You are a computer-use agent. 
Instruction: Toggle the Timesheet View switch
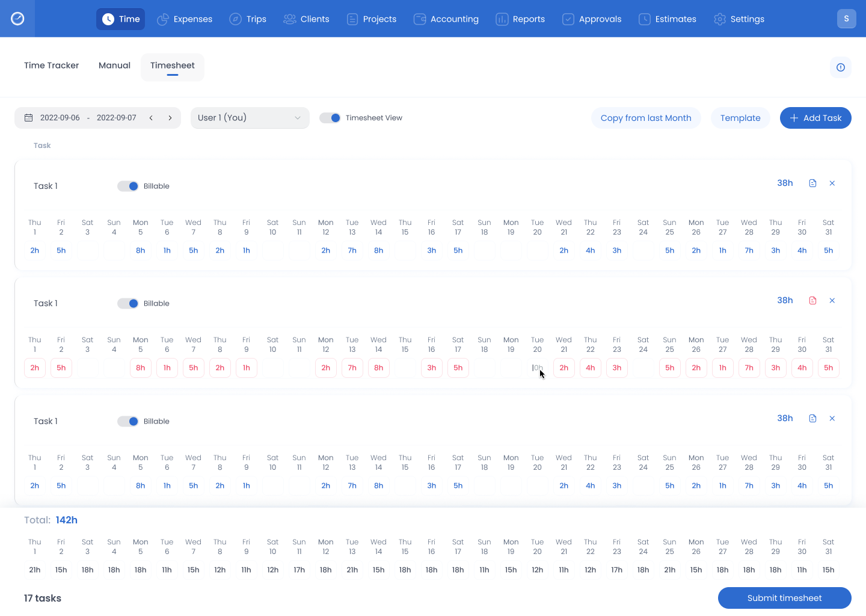pos(330,118)
